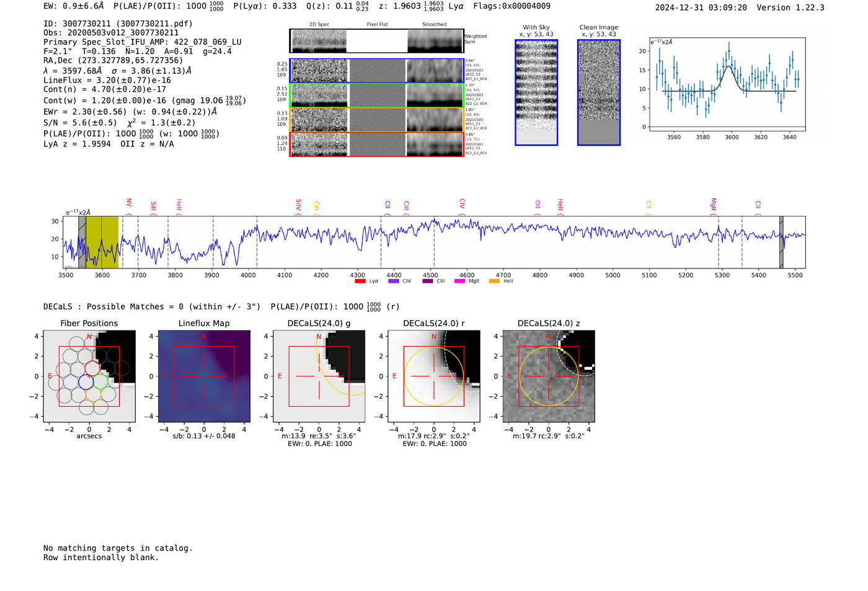
Task: Select the blue-bordered 2D fiber spectrum row
Action: click(x=376, y=71)
